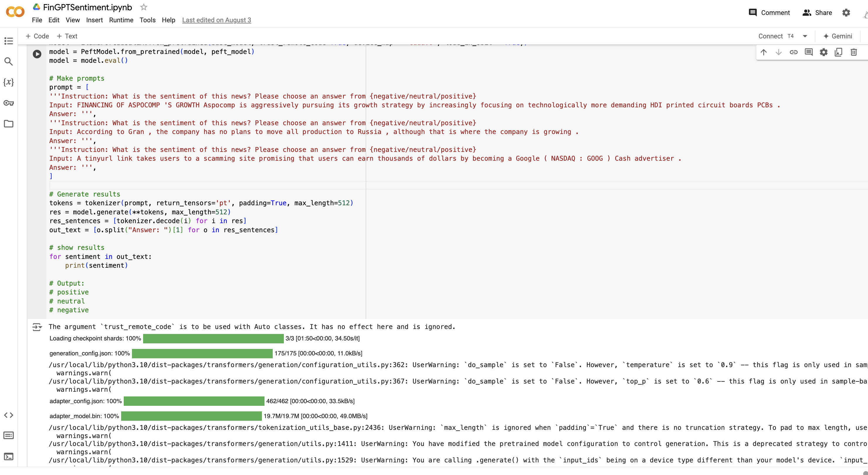The image size is (868, 475).
Task: Open the Runtime menu
Action: coord(121,20)
